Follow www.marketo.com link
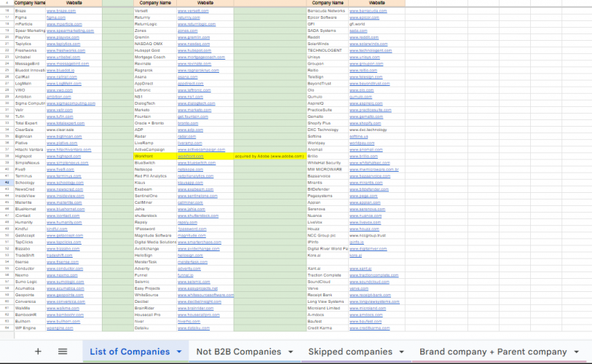 [194, 110]
